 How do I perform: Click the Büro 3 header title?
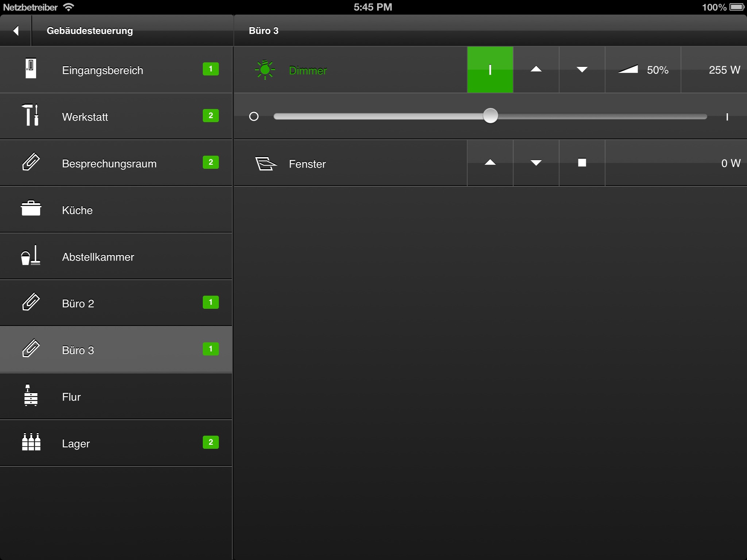pos(264,31)
